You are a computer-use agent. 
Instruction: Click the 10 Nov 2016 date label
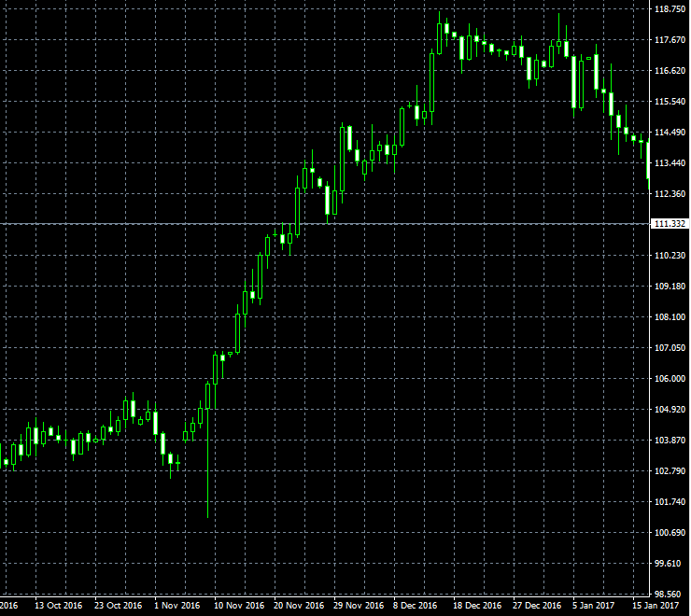tap(240, 606)
